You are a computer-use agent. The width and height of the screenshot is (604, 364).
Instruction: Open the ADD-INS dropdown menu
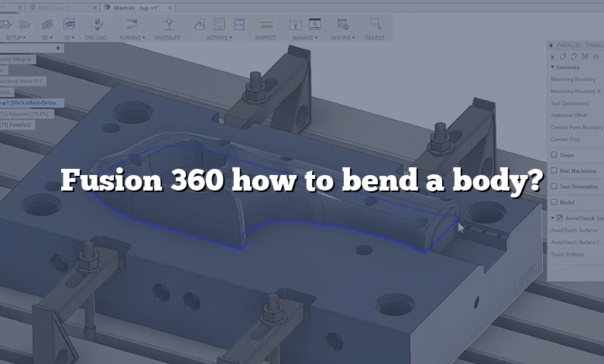point(342,38)
